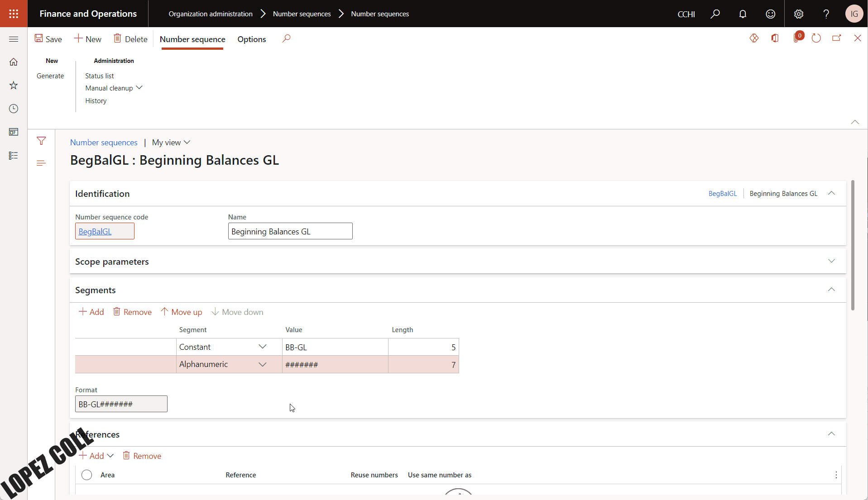Image resolution: width=868 pixels, height=500 pixels.
Task: Switch to the Options tab
Action: coord(251,39)
